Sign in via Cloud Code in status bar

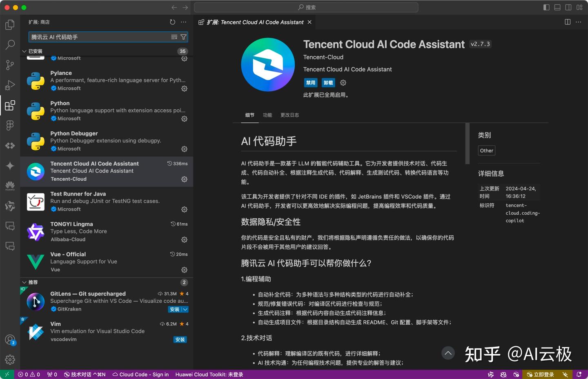pos(140,374)
